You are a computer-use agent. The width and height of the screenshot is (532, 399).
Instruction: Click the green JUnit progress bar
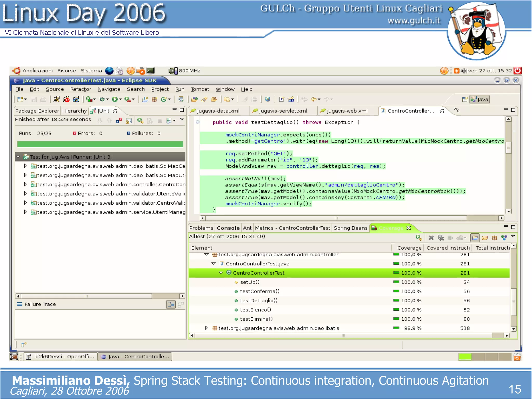(100, 144)
